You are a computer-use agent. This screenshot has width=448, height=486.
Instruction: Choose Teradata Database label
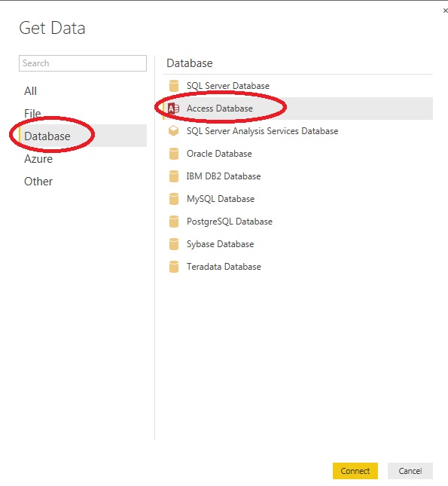click(224, 267)
